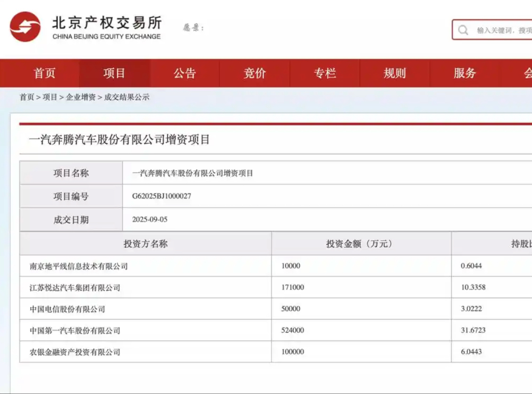Screen dimensions: 532x394
Task: Go to the 竞价 section
Action: click(x=254, y=73)
